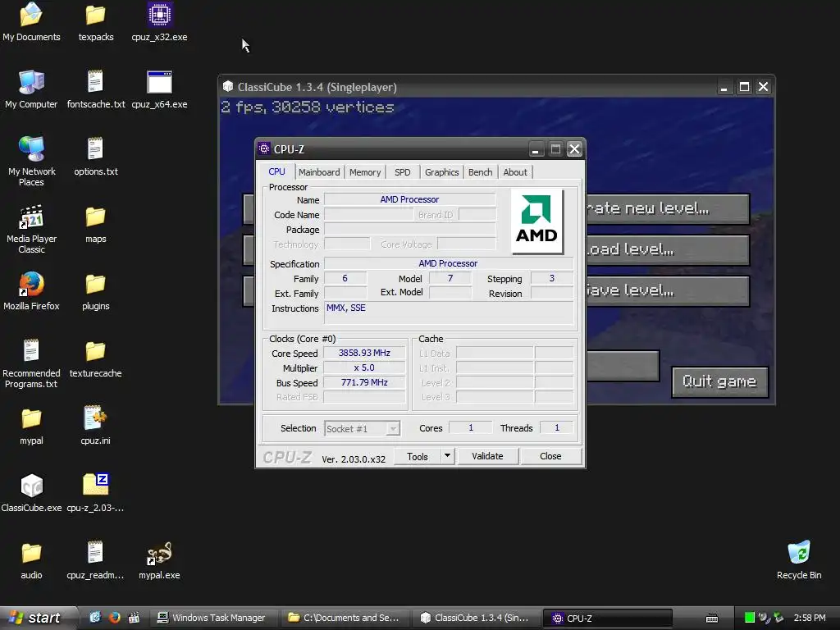Click the Close button in CPU-Z
Viewport: 840px width, 630px height.
(x=550, y=456)
